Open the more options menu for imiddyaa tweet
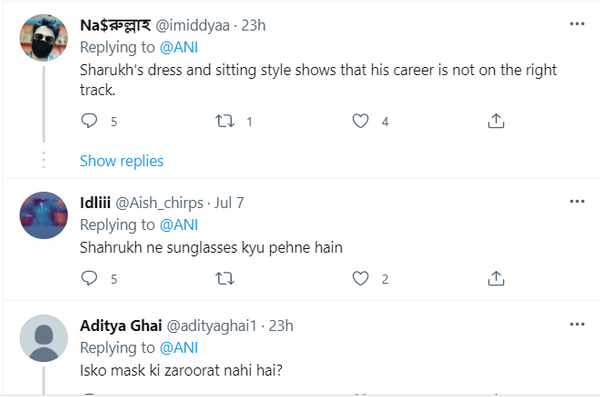Image resolution: width=600 pixels, height=397 pixels. pyautogui.click(x=577, y=24)
